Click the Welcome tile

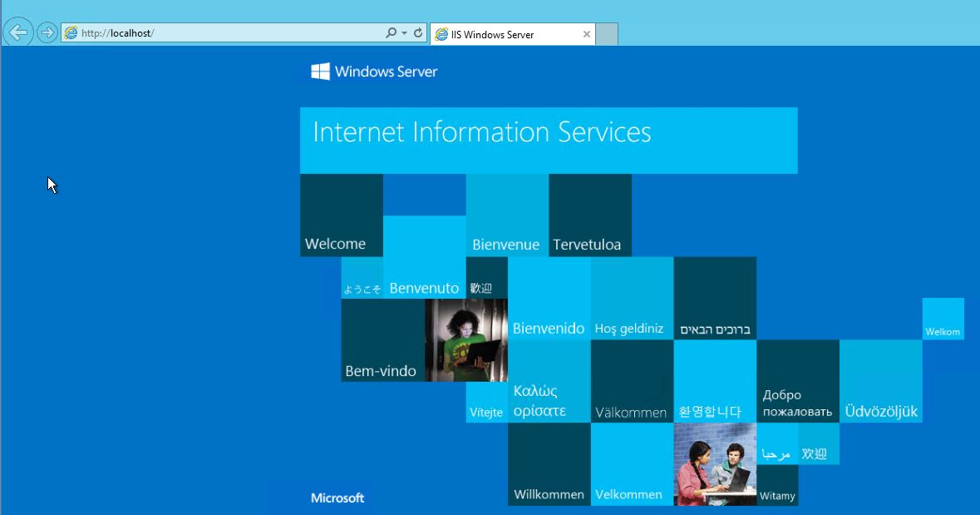tap(342, 215)
